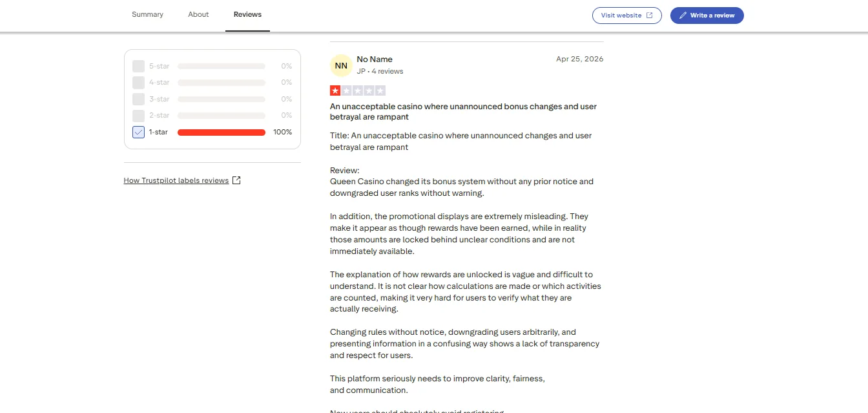868x413 pixels.
Task: Click the 'Review:' line in review body
Action: [x=345, y=171]
